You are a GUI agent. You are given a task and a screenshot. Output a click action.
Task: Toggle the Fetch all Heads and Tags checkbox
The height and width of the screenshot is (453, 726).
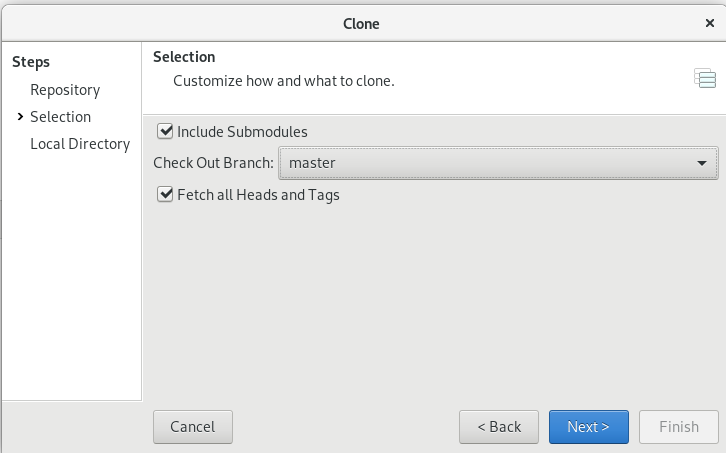(165, 195)
